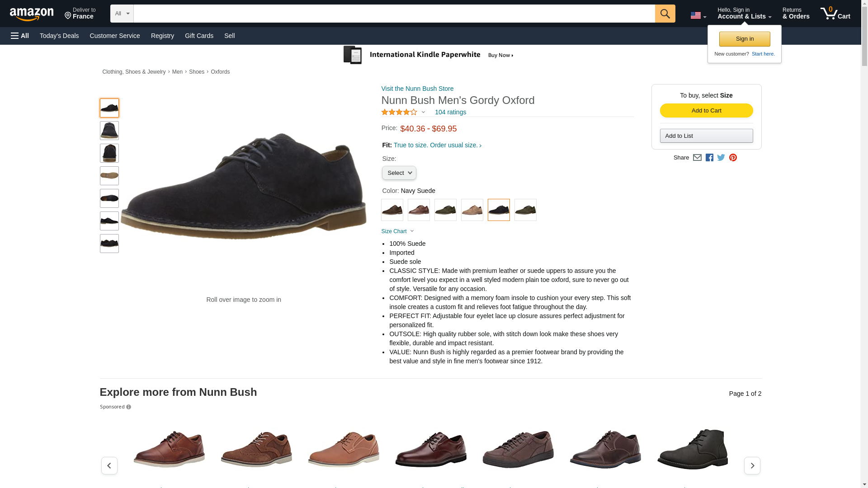Go to Amazon home logo

tap(32, 14)
